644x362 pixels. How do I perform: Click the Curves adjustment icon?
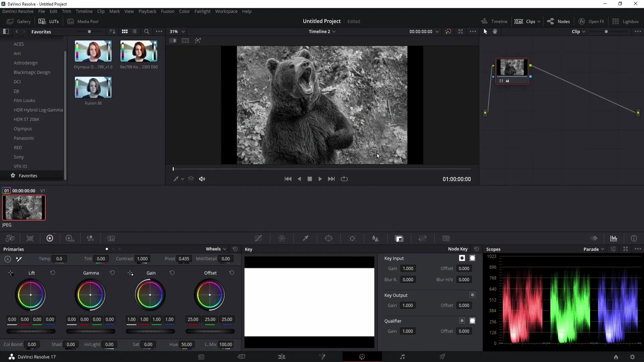(x=258, y=239)
